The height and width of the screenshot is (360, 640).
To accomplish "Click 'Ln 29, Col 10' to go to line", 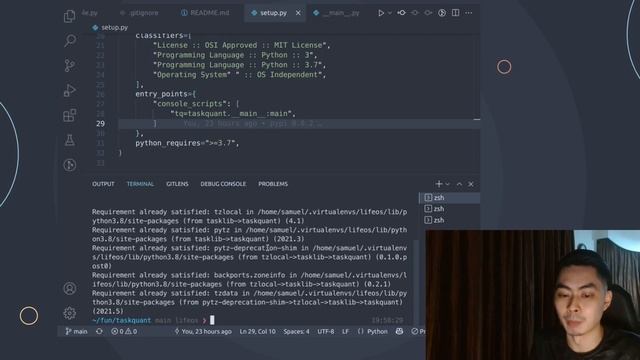I will (258, 331).
